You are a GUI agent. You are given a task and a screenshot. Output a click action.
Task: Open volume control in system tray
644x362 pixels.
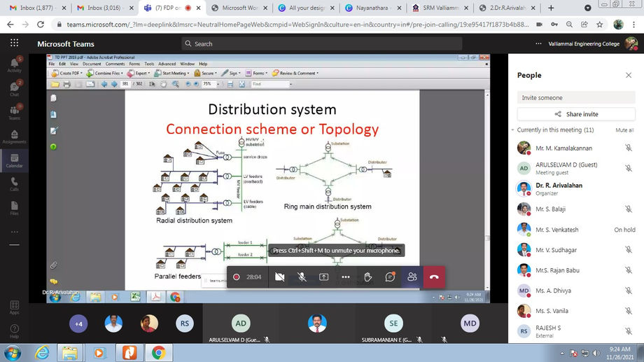coord(596,354)
